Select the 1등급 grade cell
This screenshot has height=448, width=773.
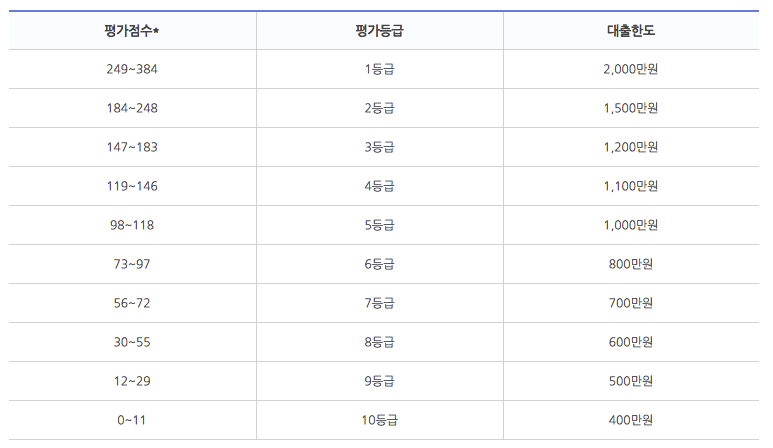[379, 69]
